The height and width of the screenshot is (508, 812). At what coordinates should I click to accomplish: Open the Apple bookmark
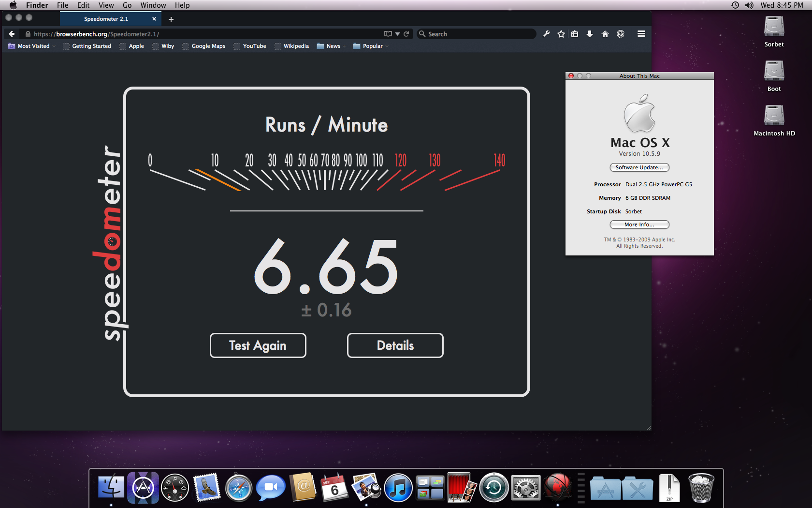131,46
